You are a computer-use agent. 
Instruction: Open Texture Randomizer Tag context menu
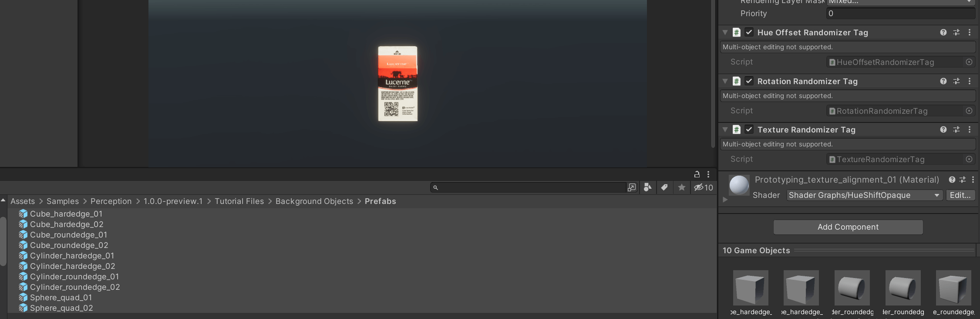970,129
